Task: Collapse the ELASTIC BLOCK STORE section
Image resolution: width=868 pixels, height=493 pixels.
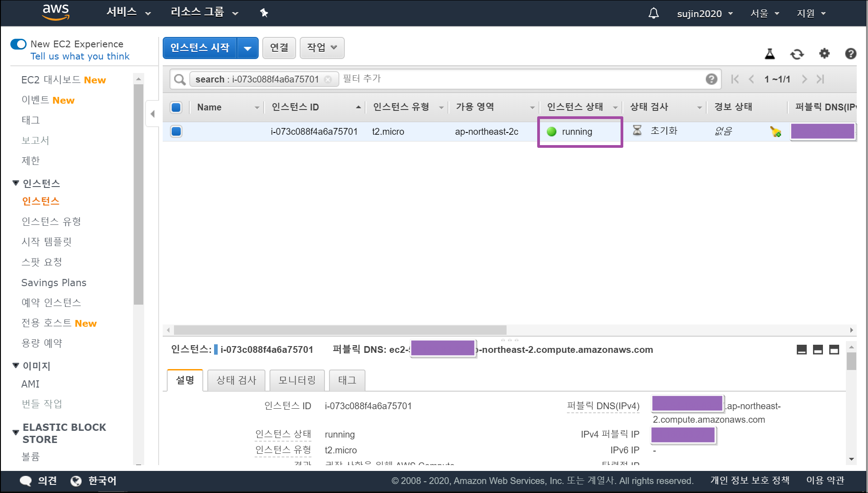Action: 16,433
